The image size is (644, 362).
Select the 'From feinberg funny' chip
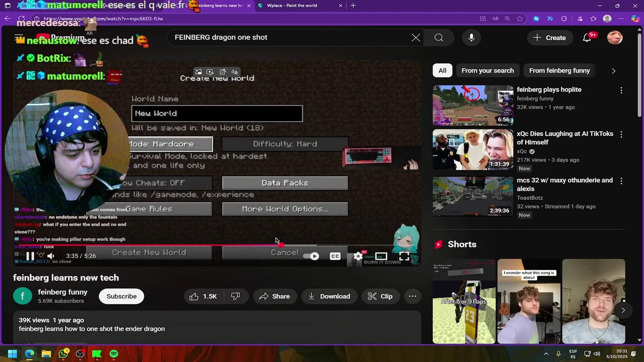point(559,71)
